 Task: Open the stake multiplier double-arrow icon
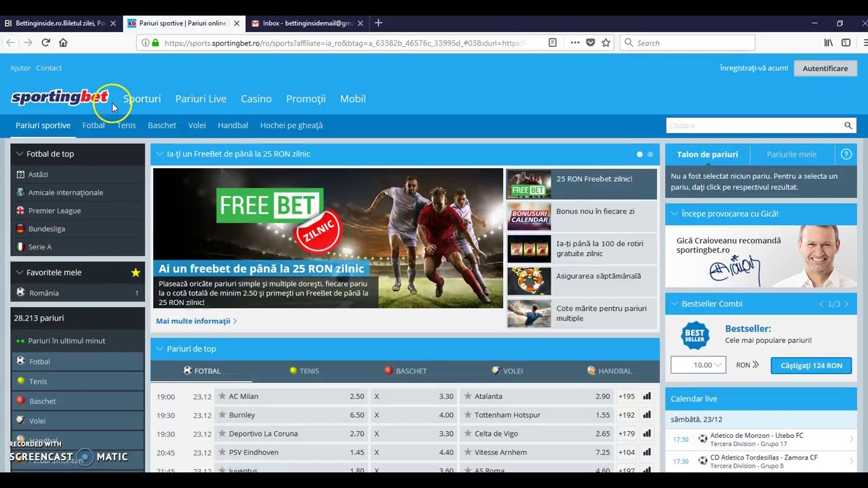(755, 365)
